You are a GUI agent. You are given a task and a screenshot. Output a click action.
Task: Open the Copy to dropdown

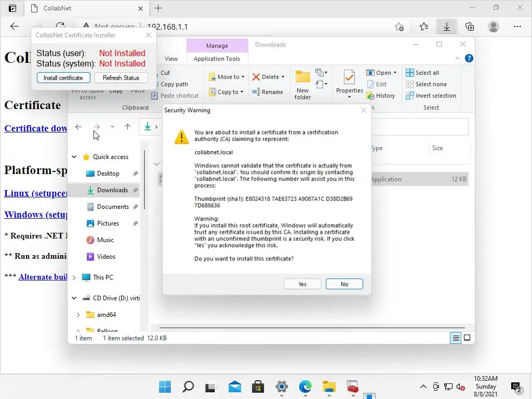(x=226, y=92)
